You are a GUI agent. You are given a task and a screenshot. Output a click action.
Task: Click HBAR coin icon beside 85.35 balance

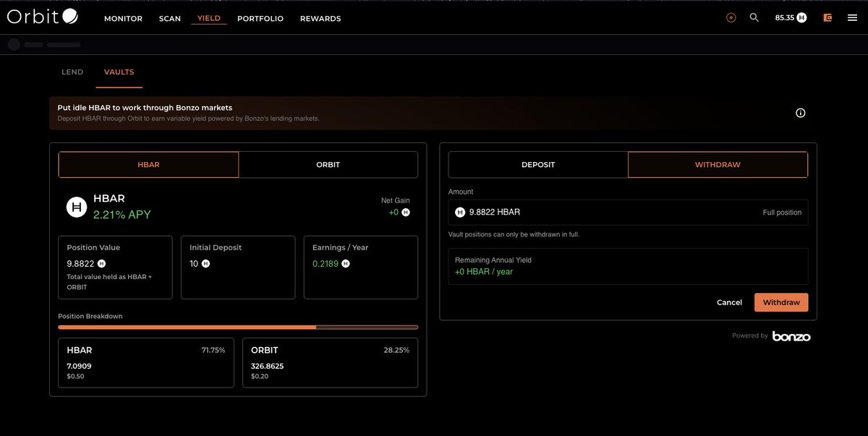[x=801, y=17]
